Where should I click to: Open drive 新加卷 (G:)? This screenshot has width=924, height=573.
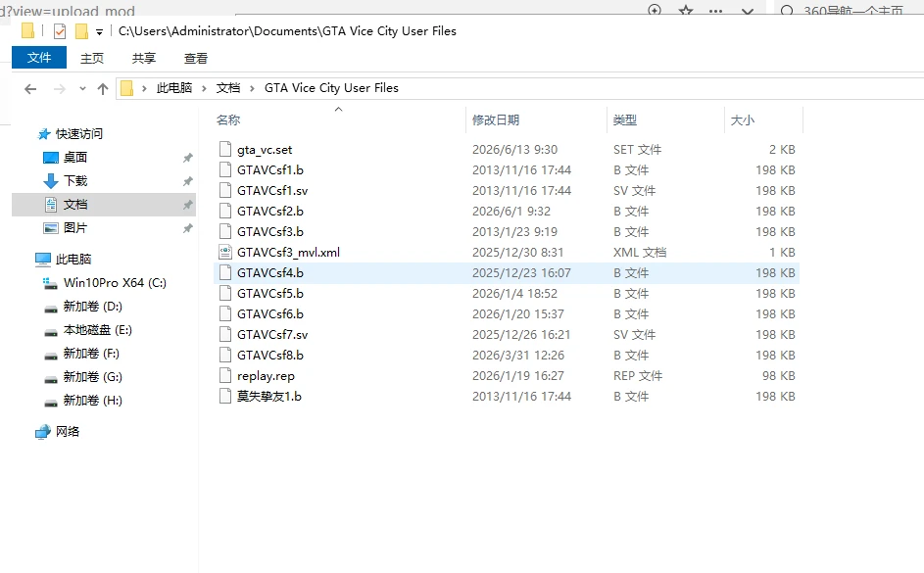(x=92, y=377)
